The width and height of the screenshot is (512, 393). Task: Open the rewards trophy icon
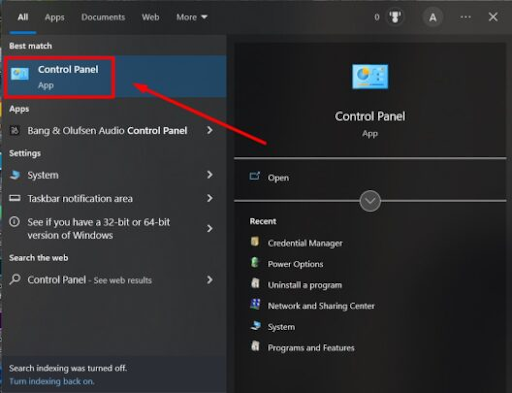[x=395, y=17]
